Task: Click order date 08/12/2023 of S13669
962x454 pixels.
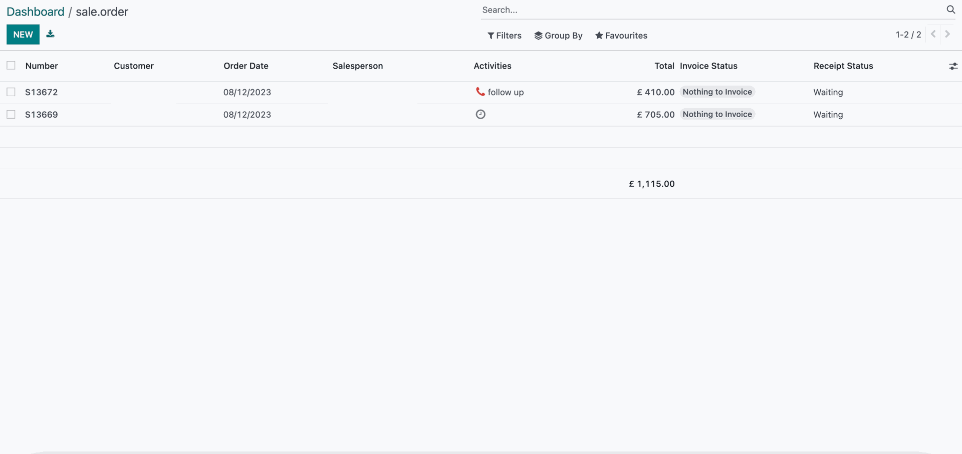Action: point(247,115)
